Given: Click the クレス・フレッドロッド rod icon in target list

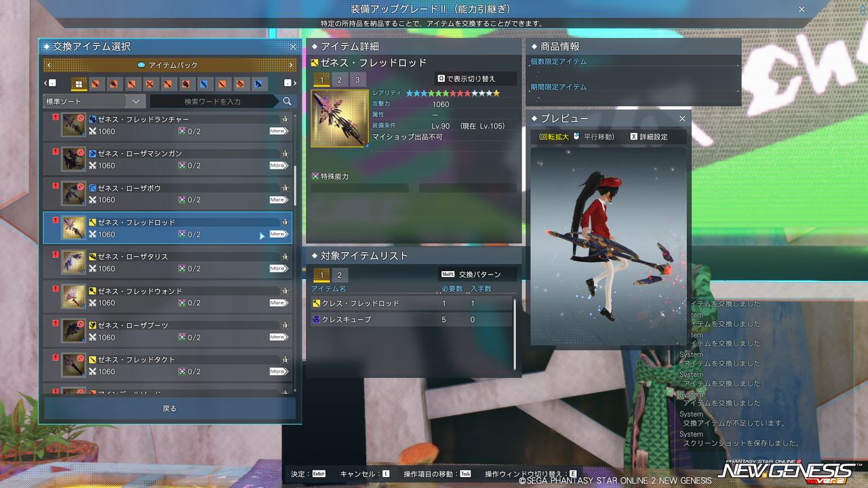Looking at the screenshot, I should (x=316, y=303).
